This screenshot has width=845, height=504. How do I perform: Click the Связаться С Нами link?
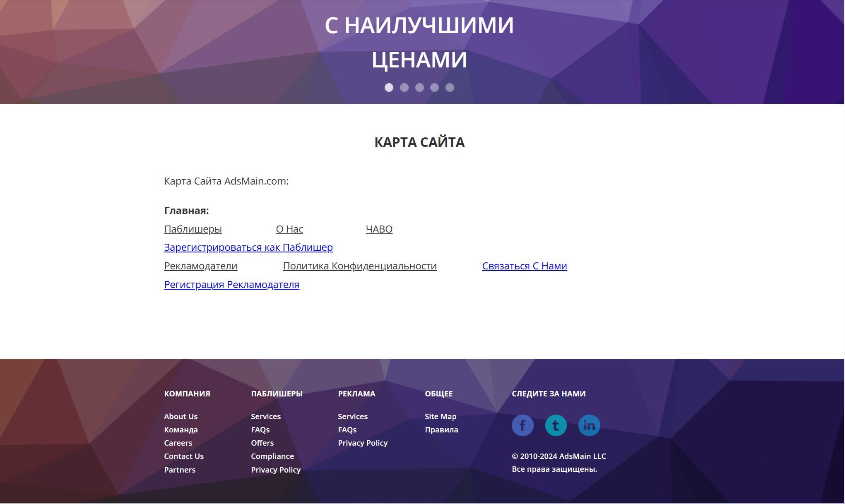tap(524, 266)
